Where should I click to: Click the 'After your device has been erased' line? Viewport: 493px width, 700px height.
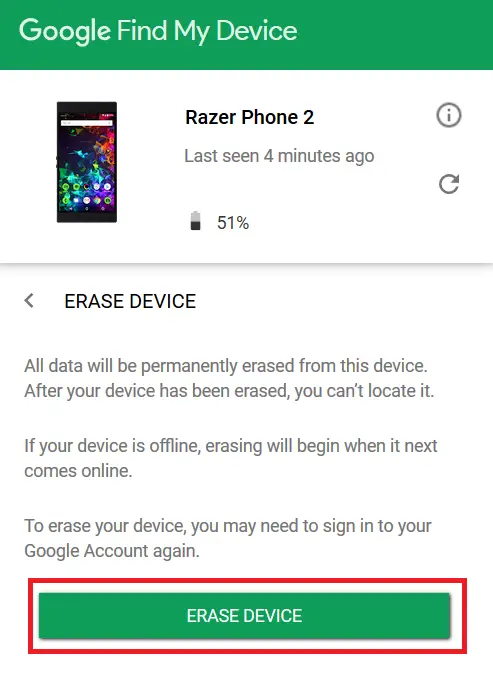229,391
